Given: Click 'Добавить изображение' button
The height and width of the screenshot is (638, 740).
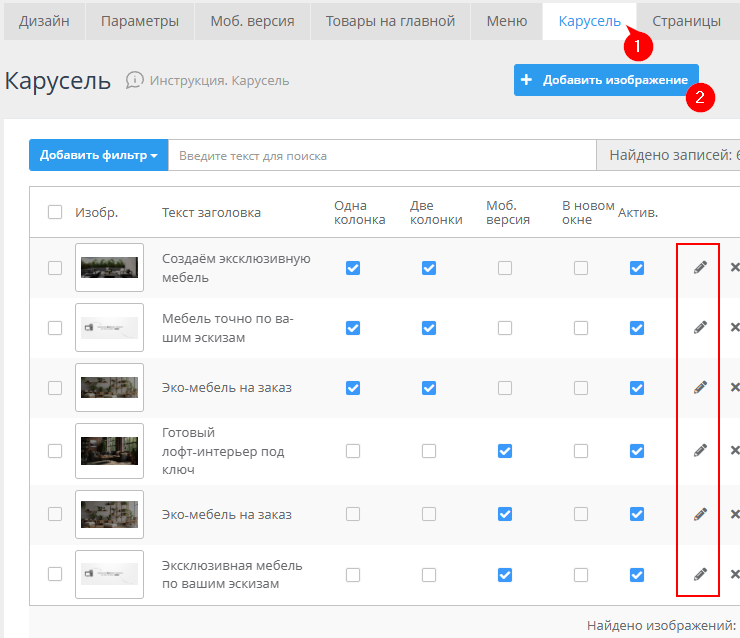Looking at the screenshot, I should (606, 80).
